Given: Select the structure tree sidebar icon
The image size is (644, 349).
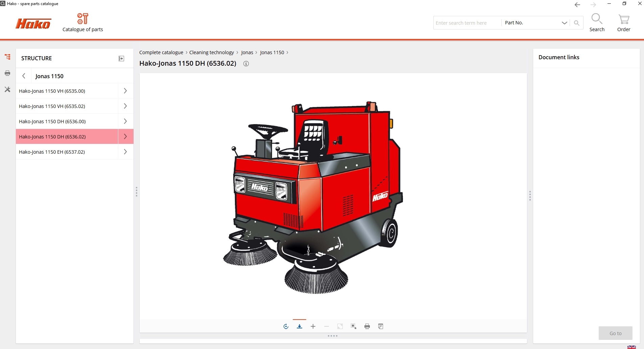Looking at the screenshot, I should [x=7, y=57].
